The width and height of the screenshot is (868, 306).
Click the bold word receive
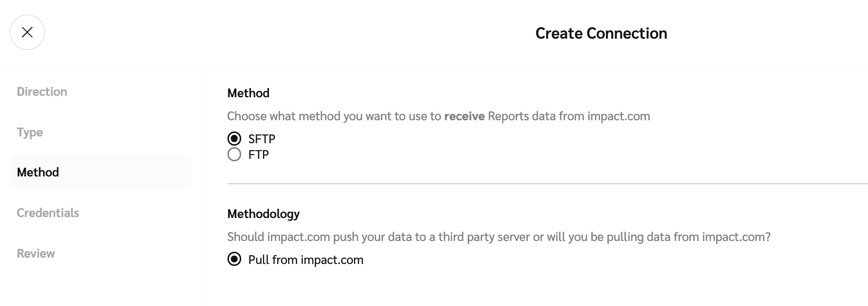tap(464, 116)
